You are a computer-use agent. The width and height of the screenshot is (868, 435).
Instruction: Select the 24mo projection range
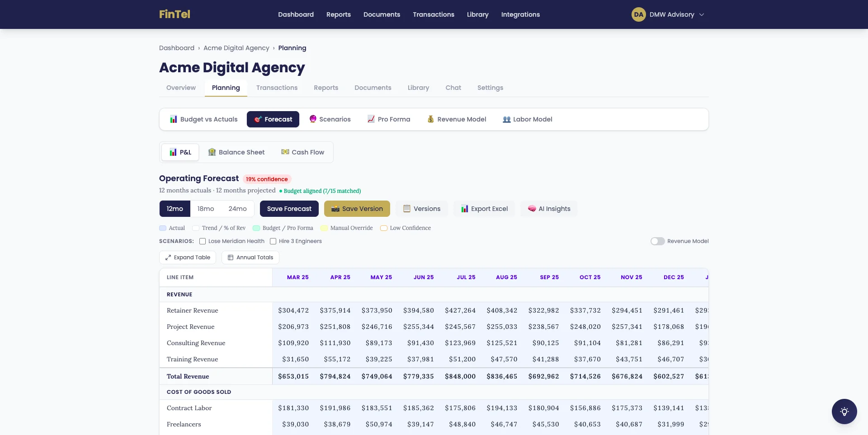pos(237,209)
